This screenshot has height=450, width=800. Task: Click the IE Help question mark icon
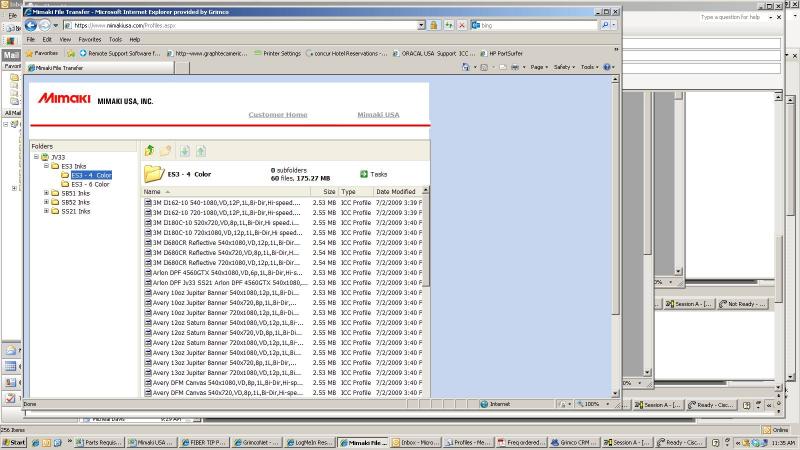click(607, 67)
